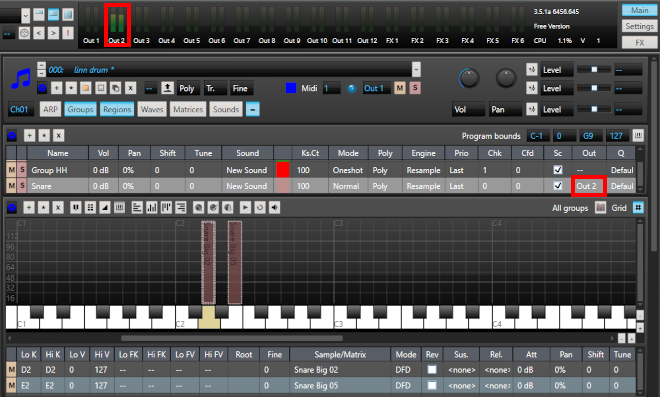The image size is (660, 397).
Task: Open the first Level modulation selector
Action: 556,70
